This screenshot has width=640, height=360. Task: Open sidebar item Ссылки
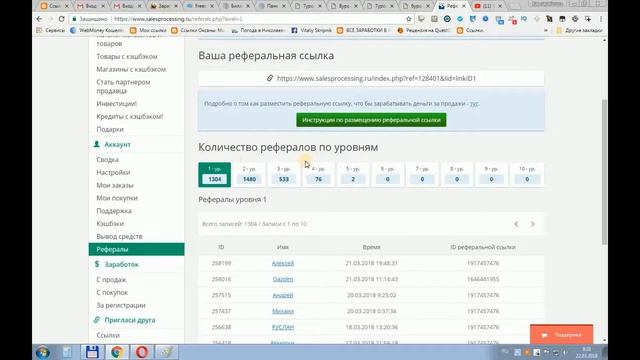click(108, 335)
